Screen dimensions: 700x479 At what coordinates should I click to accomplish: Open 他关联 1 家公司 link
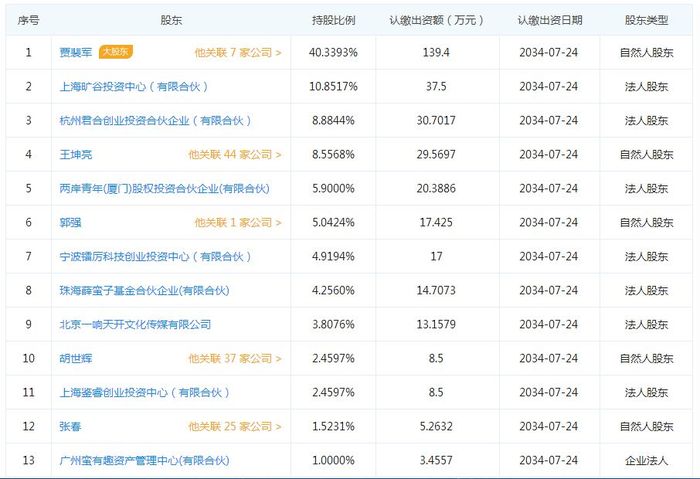point(238,222)
